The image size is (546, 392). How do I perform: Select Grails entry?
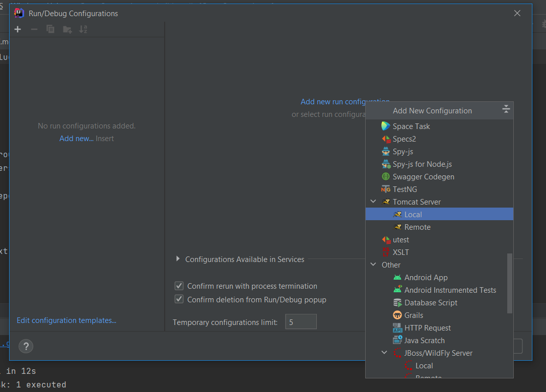point(439,315)
